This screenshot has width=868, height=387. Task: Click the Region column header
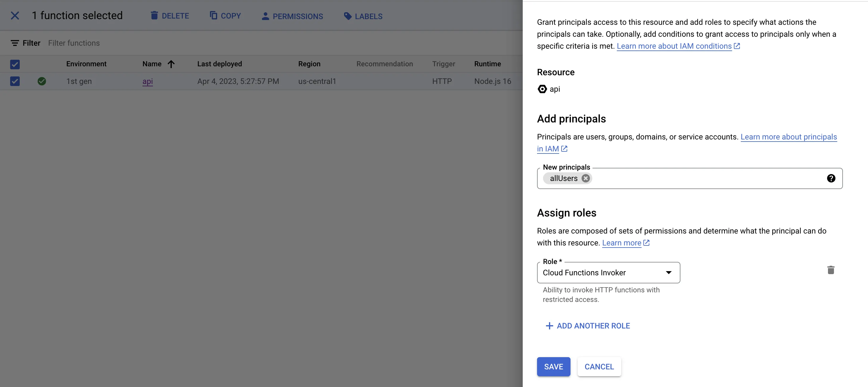click(309, 64)
